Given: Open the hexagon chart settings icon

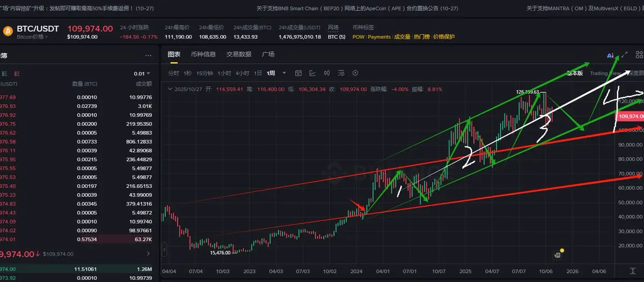Looking at the screenshot, I should coord(355,73).
